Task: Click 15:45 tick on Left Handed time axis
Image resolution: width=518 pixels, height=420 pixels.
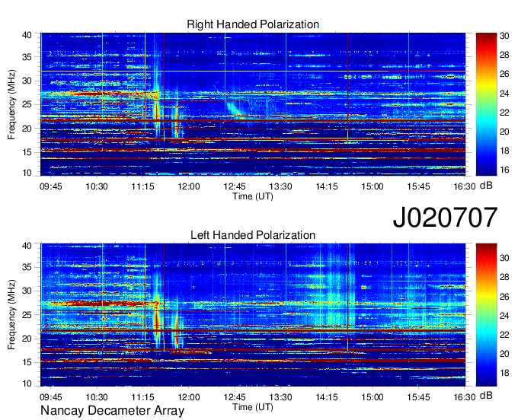Action: click(x=418, y=397)
